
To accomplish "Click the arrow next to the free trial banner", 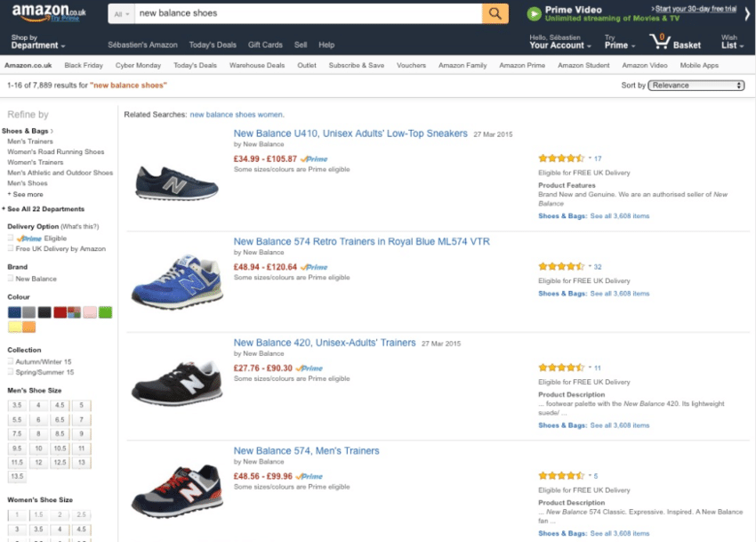I will pyautogui.click(x=748, y=12).
